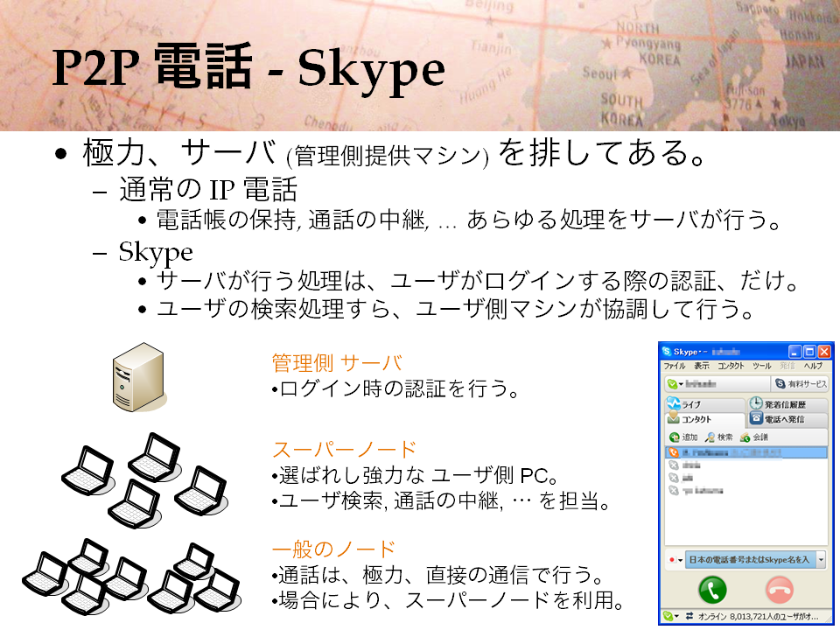The width and height of the screenshot is (840, 630).
Task: Click the Skype logo in the title bar
Action: (667, 352)
